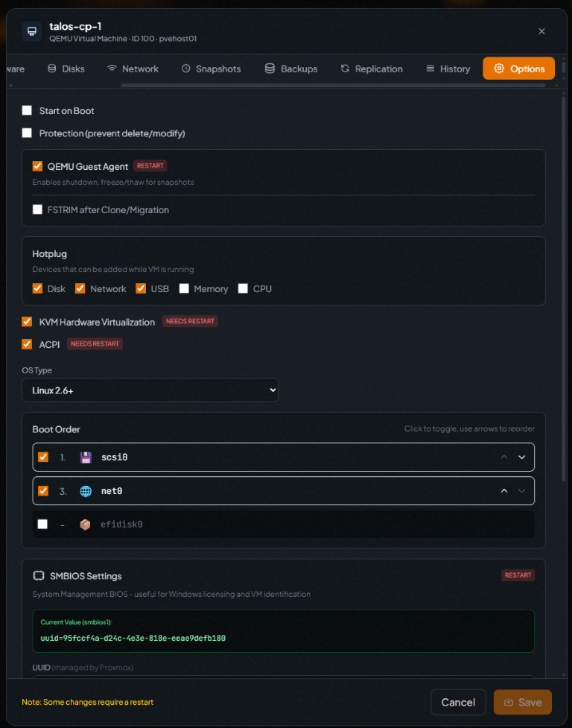Open the OS Type dropdown

[x=150, y=390]
